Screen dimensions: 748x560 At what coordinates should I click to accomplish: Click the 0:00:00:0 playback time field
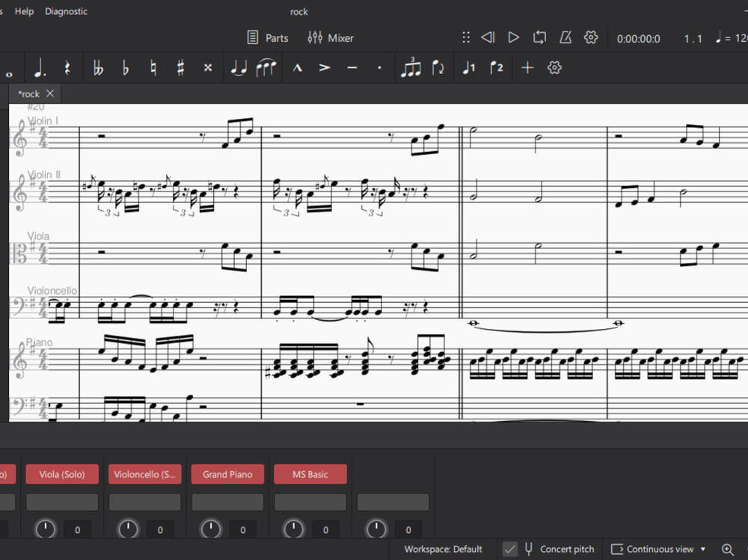click(638, 39)
